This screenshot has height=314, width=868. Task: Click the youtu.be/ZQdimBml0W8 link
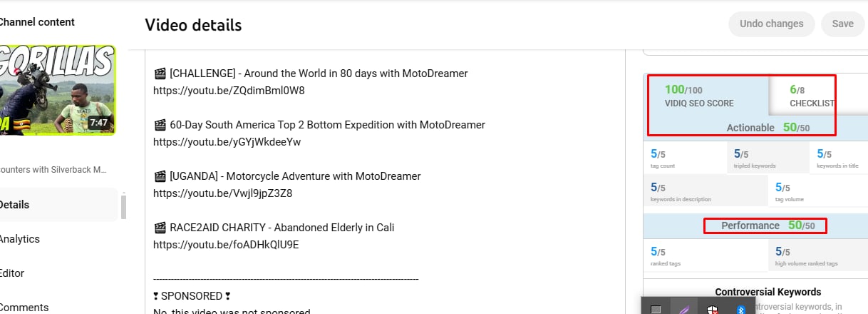229,91
